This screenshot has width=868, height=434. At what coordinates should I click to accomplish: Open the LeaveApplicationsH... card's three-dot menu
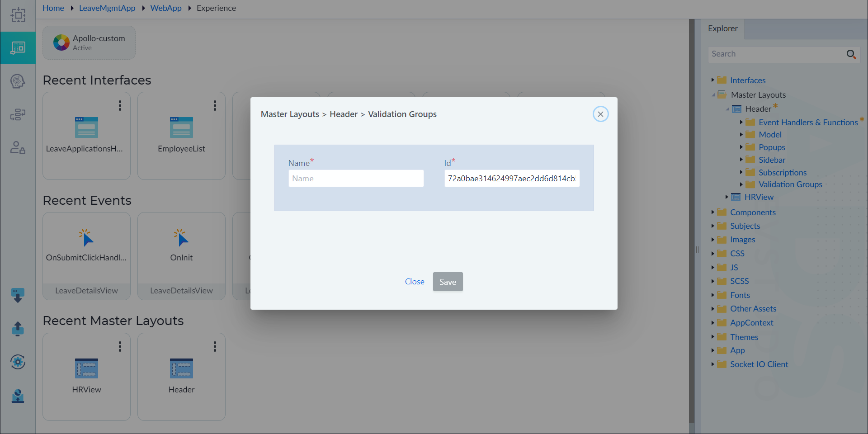[120, 105]
